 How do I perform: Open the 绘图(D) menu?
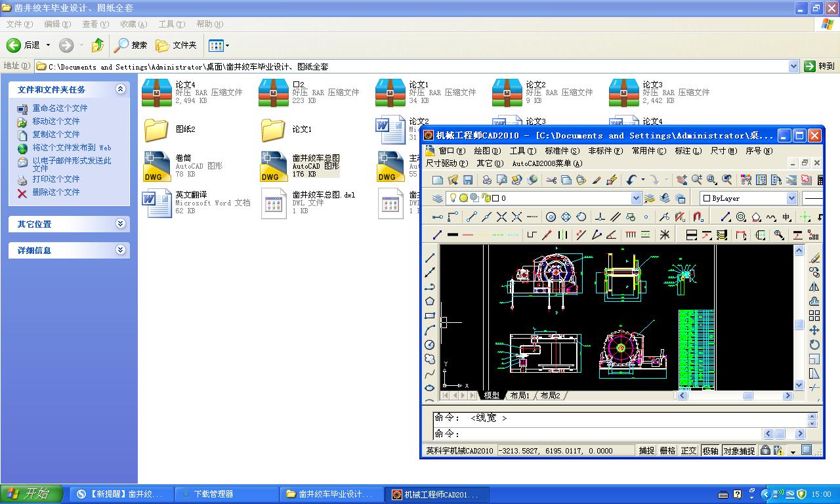click(x=485, y=150)
